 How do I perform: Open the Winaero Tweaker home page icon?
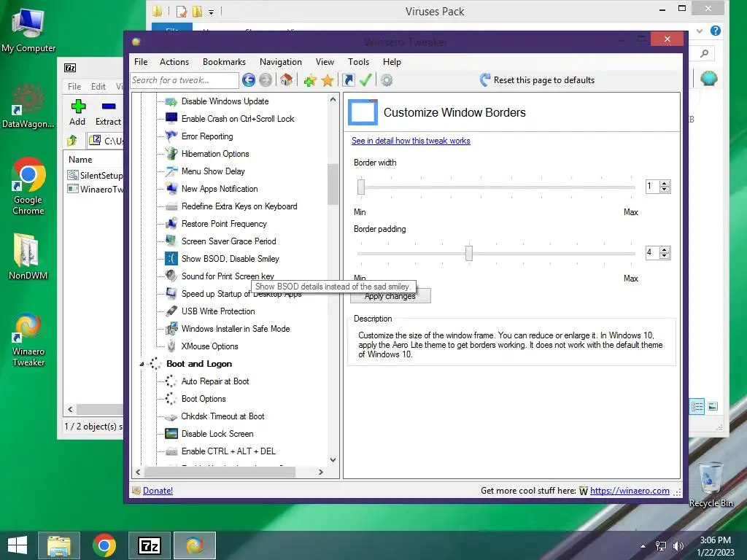[286, 80]
